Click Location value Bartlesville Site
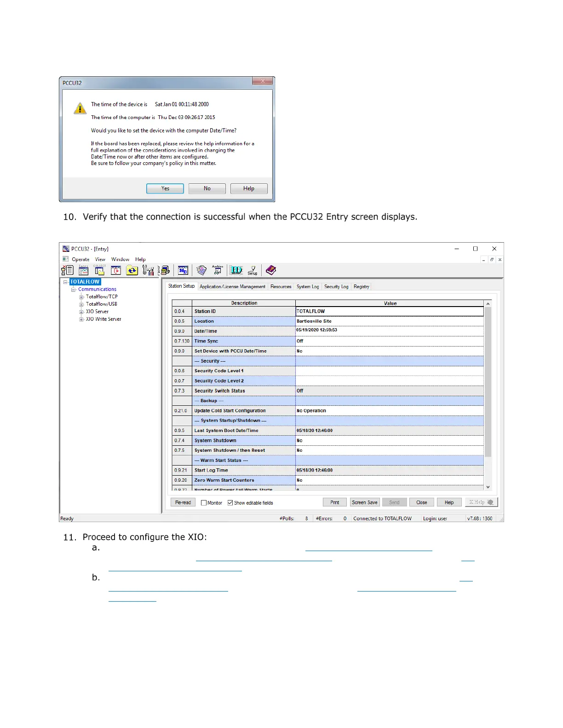 click(x=390, y=321)
